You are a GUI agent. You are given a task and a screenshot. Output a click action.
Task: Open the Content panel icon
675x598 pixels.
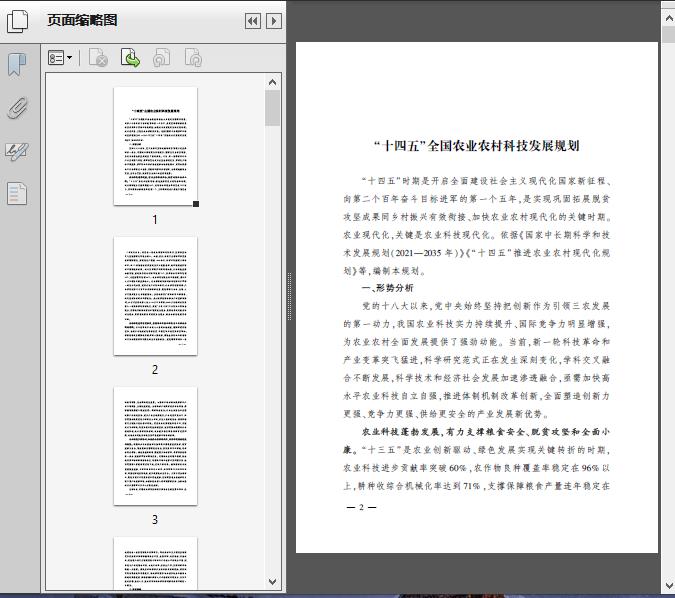(x=17, y=193)
